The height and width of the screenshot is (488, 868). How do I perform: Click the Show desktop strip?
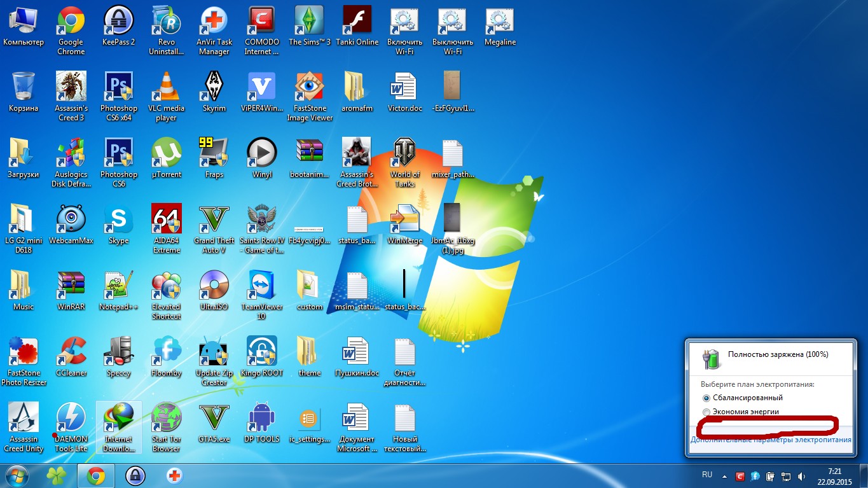point(865,476)
